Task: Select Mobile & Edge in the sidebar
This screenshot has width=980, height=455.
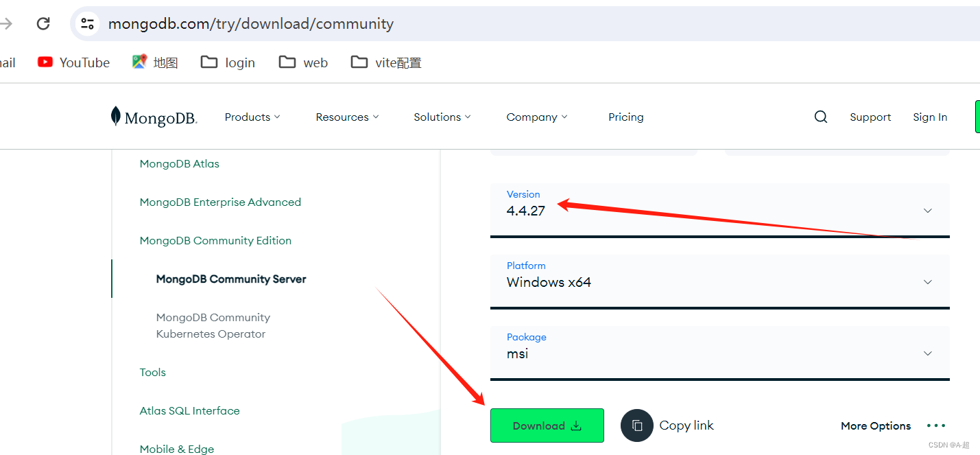Action: coord(177,449)
